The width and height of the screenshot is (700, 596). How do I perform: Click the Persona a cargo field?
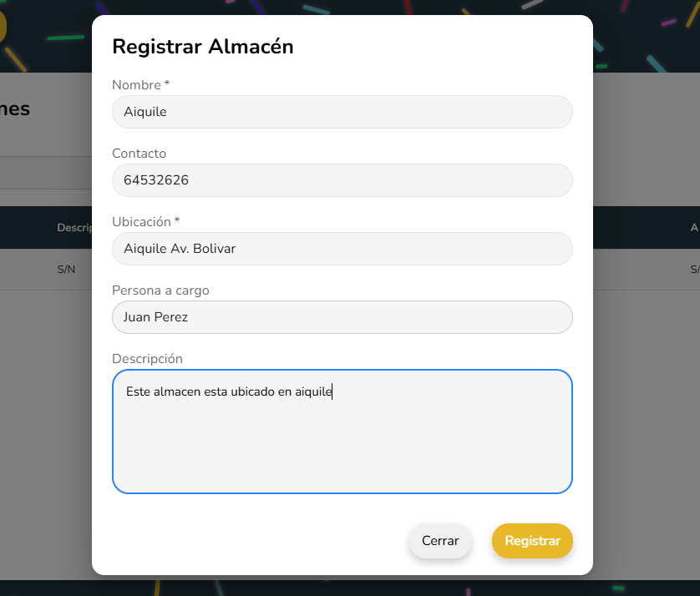pyautogui.click(x=342, y=317)
